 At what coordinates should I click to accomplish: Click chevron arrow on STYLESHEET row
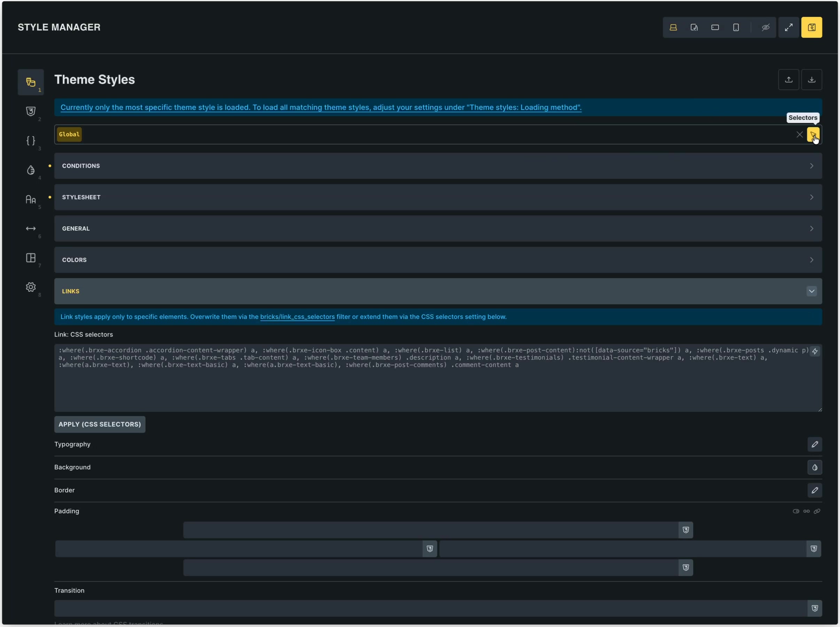coord(812,198)
